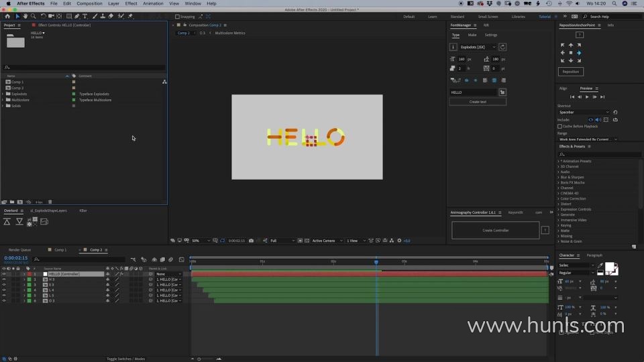Click the fill color swatch in Character panel
644x362 pixels.
click(x=610, y=267)
